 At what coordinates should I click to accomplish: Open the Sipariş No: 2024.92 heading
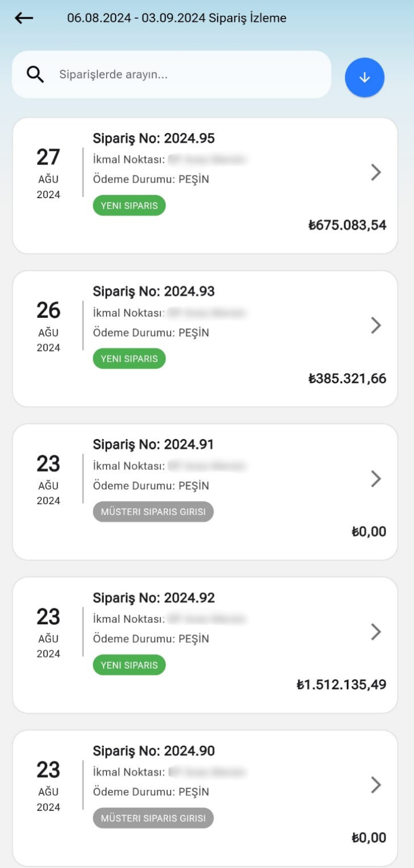154,598
